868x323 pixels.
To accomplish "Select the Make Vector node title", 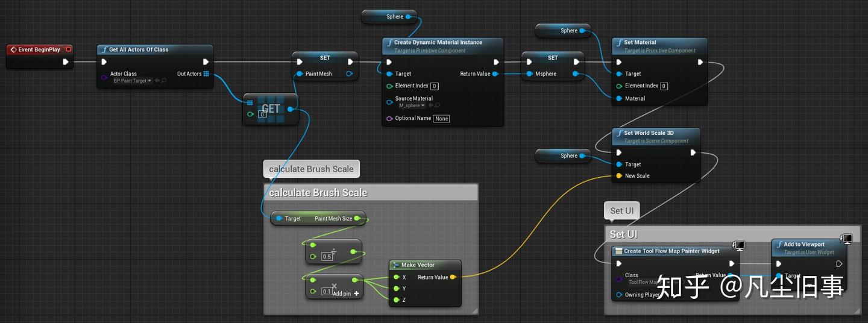I will 418,265.
